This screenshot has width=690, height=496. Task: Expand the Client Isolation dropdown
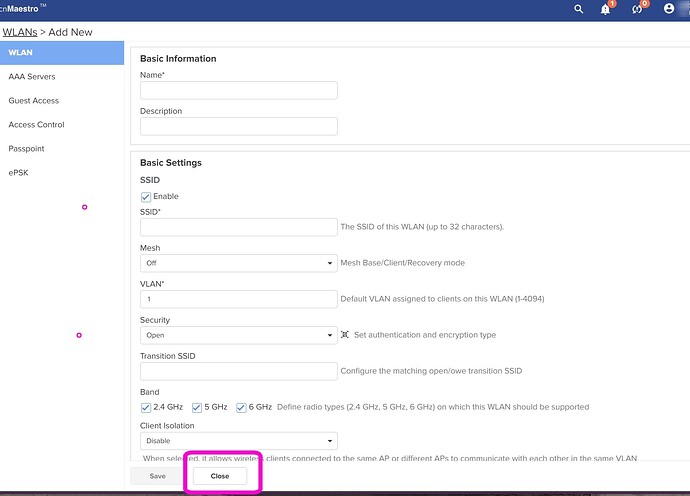[238, 441]
